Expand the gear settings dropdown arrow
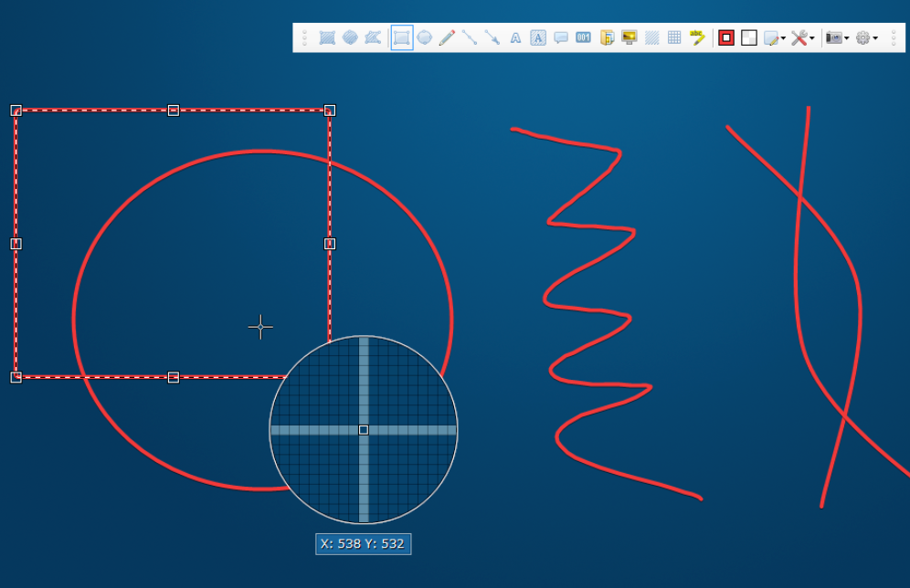 pos(875,39)
